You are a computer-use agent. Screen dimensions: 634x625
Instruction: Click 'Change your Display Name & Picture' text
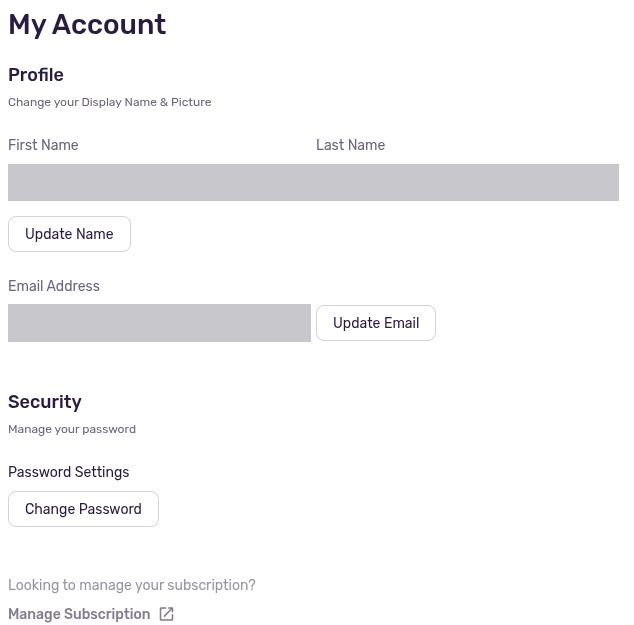(x=110, y=102)
